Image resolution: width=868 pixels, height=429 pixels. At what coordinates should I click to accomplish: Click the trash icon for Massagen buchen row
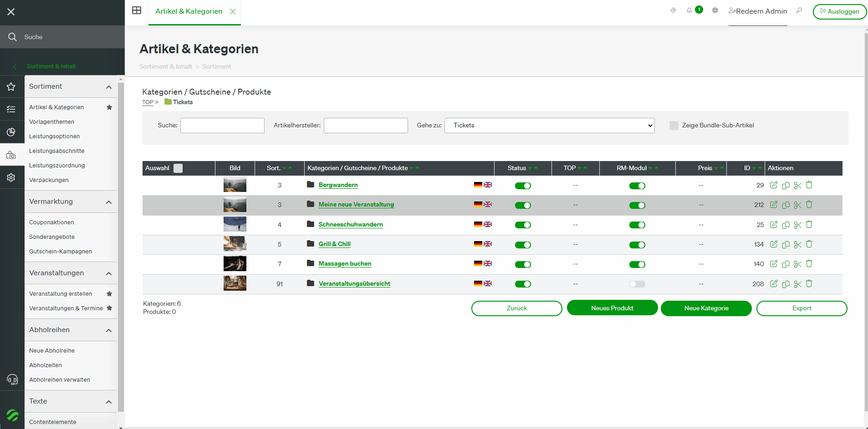pos(809,263)
